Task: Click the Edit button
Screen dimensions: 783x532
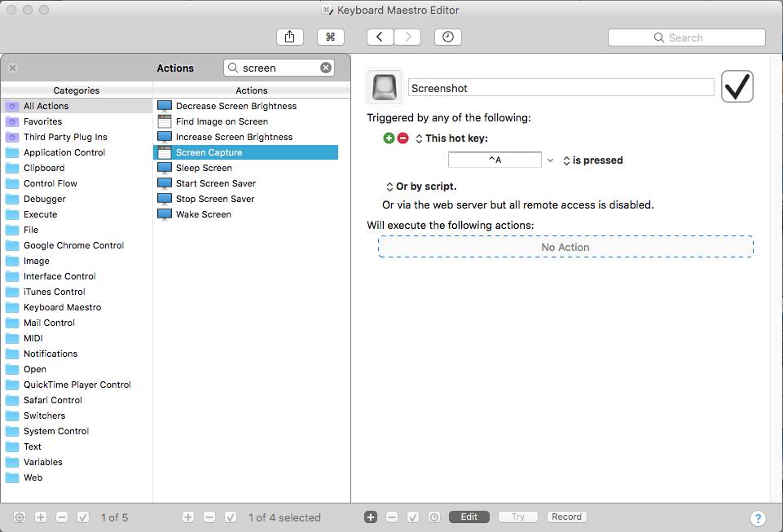Action: [x=468, y=517]
